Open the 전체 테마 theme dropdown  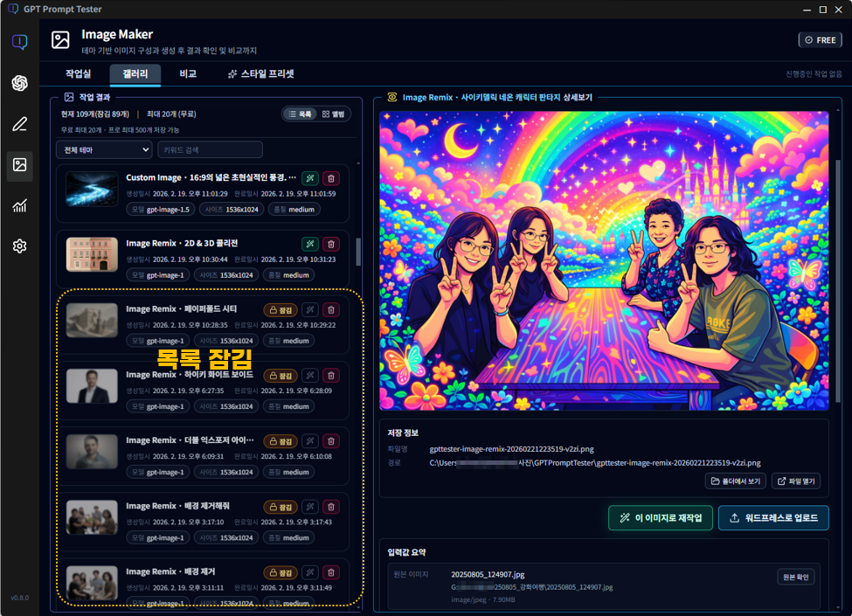[x=104, y=149]
